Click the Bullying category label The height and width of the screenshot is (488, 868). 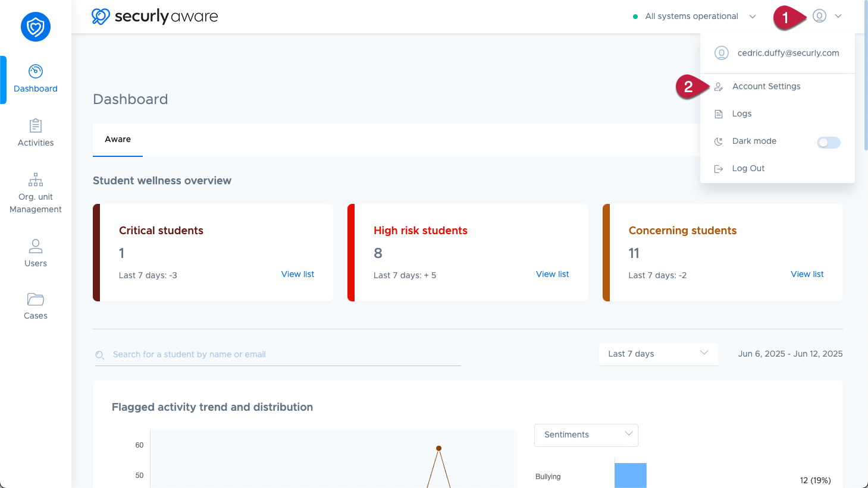(548, 477)
